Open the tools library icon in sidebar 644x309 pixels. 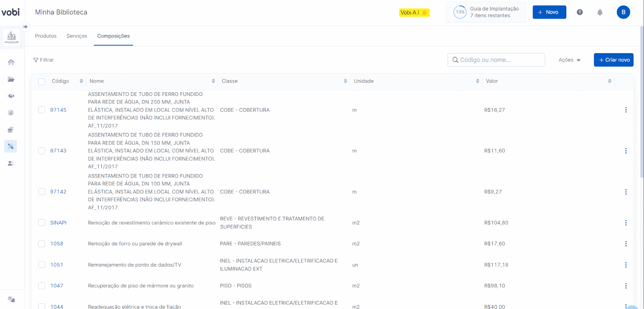pos(11,146)
